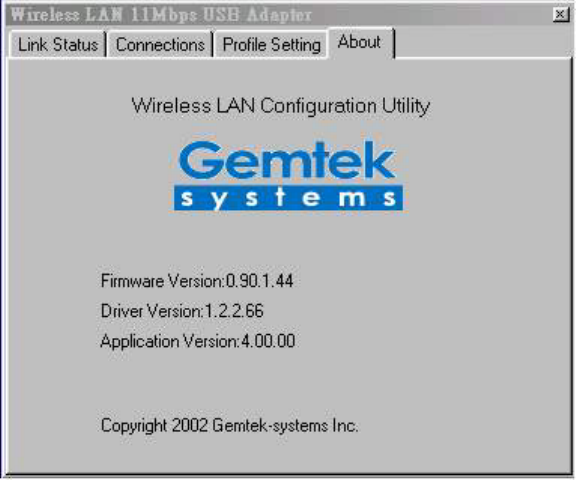Viewport: 576px width, 480px height.
Task: Click the Firmware Version label
Action: tap(162, 281)
